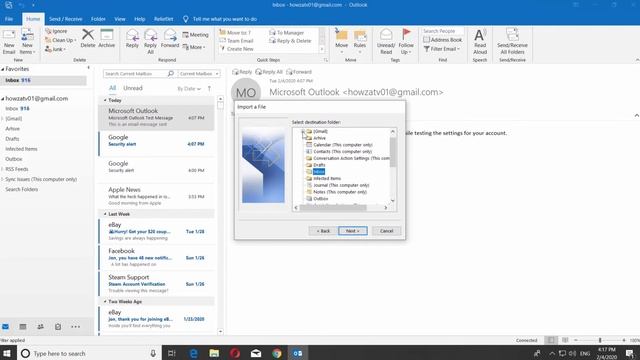Switch to the View tab
Screen dimensions: 640x360
tap(120, 19)
